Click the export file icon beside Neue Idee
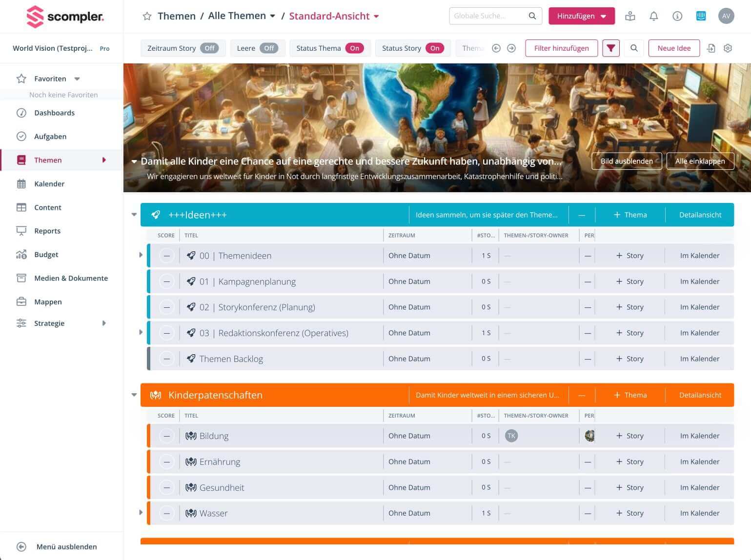The image size is (751, 560). tap(711, 48)
